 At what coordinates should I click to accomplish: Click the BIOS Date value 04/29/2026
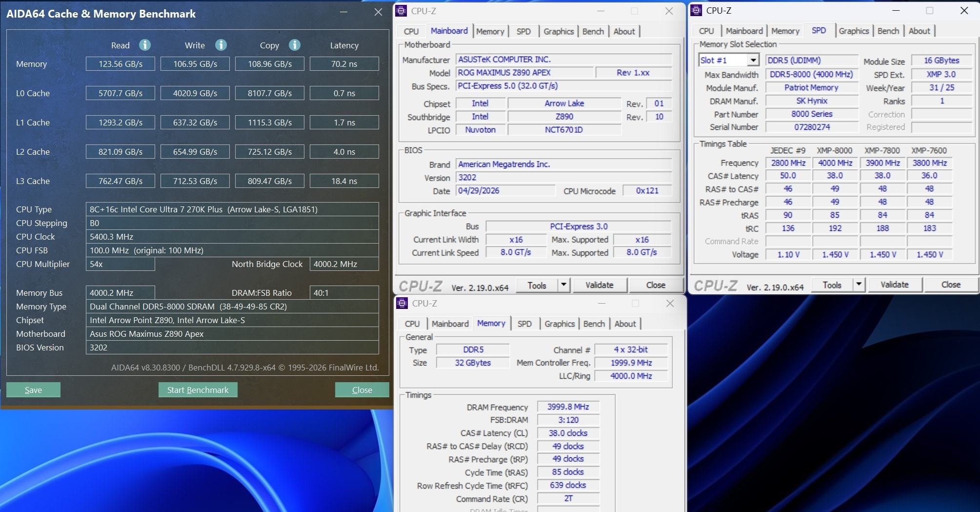[505, 191]
